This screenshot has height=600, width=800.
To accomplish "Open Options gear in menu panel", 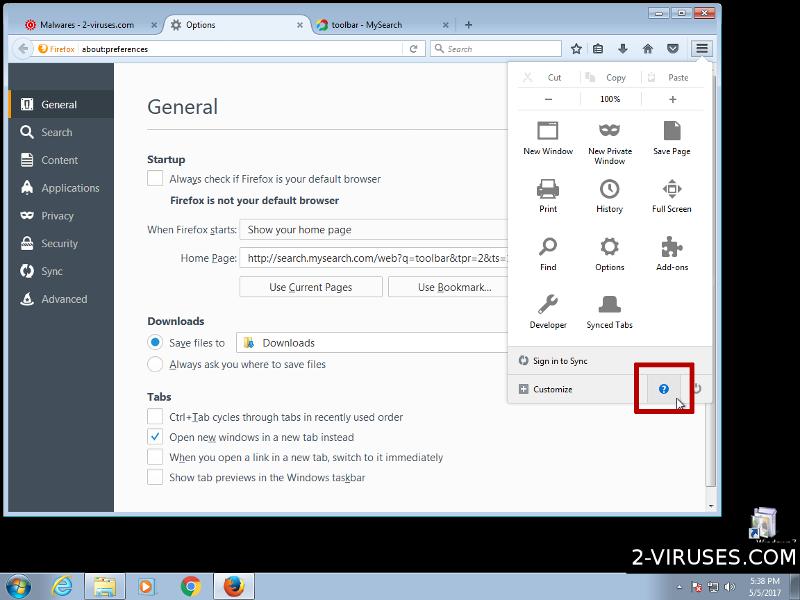I will (610, 254).
